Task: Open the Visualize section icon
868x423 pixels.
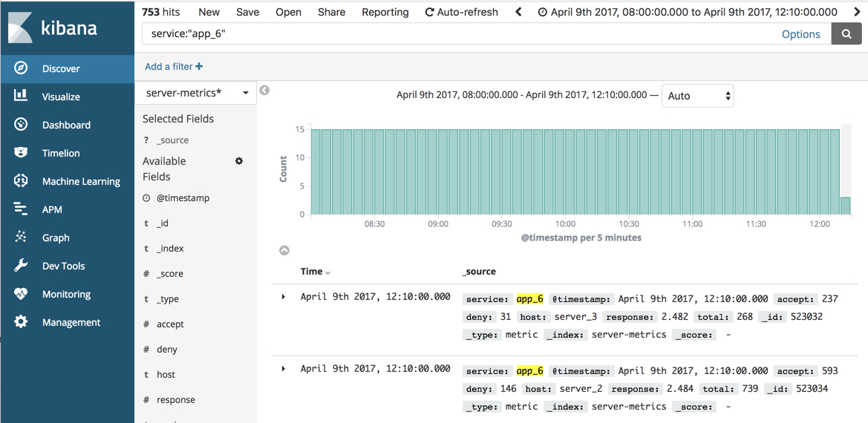Action: click(21, 96)
